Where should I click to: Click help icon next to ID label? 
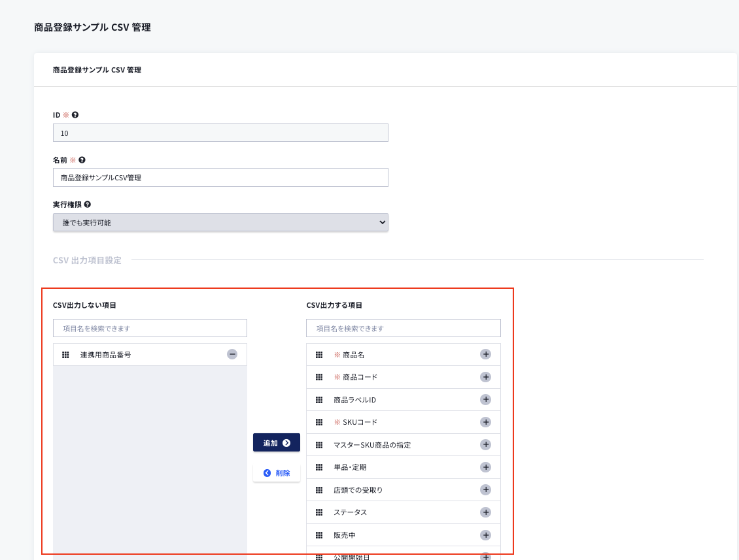click(x=75, y=115)
